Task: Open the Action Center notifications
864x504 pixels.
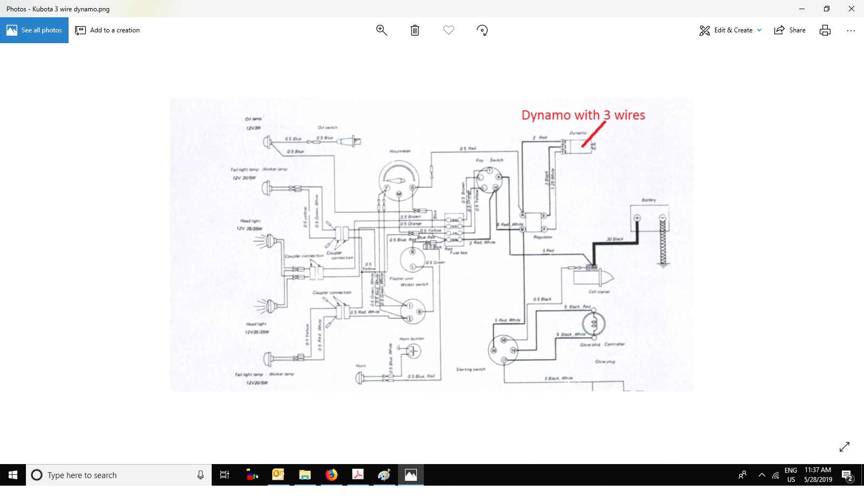Action: pos(847,475)
